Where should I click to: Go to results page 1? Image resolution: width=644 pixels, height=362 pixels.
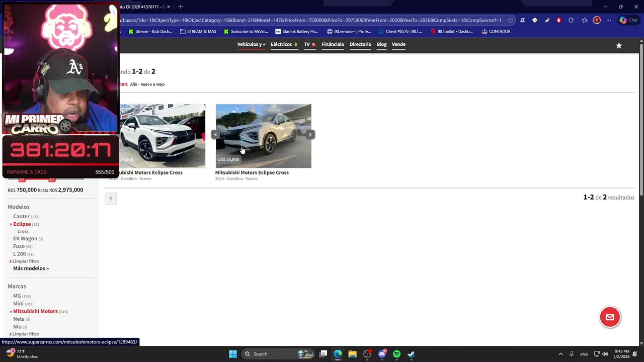[x=111, y=199]
